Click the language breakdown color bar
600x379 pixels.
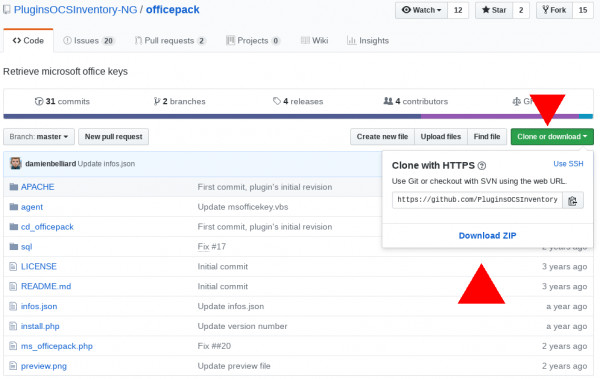click(298, 116)
